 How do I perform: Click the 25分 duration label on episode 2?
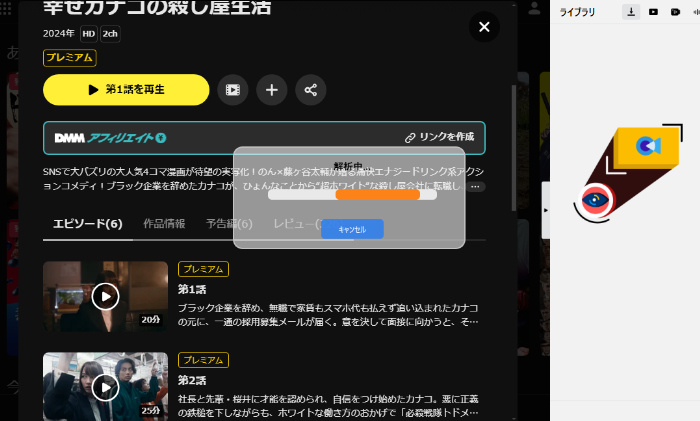click(x=150, y=410)
